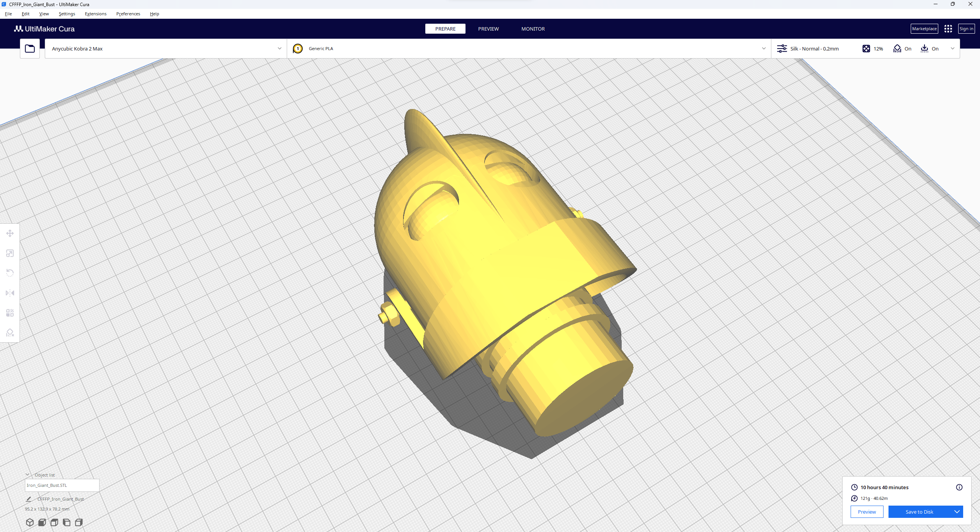
Task: Select the Support Blocker tool
Action: pos(10,333)
